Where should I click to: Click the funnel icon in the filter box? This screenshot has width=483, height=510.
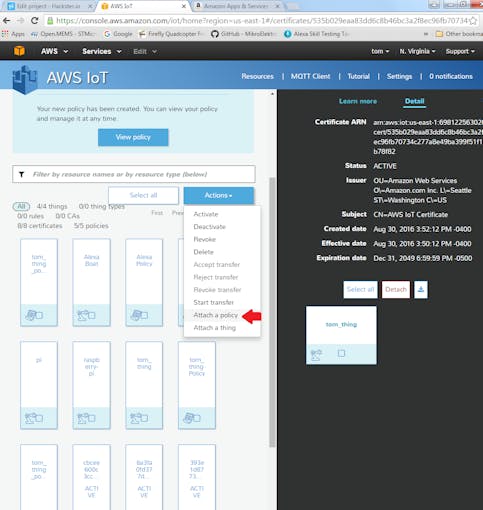pos(22,174)
